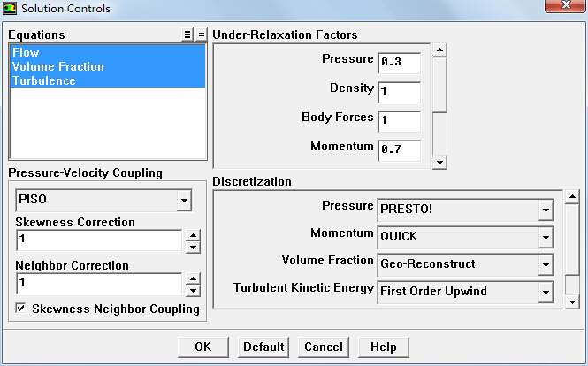This screenshot has width=588, height=366.
Task: Decrease Skewness Correction with down arrow
Action: pyautogui.click(x=194, y=247)
